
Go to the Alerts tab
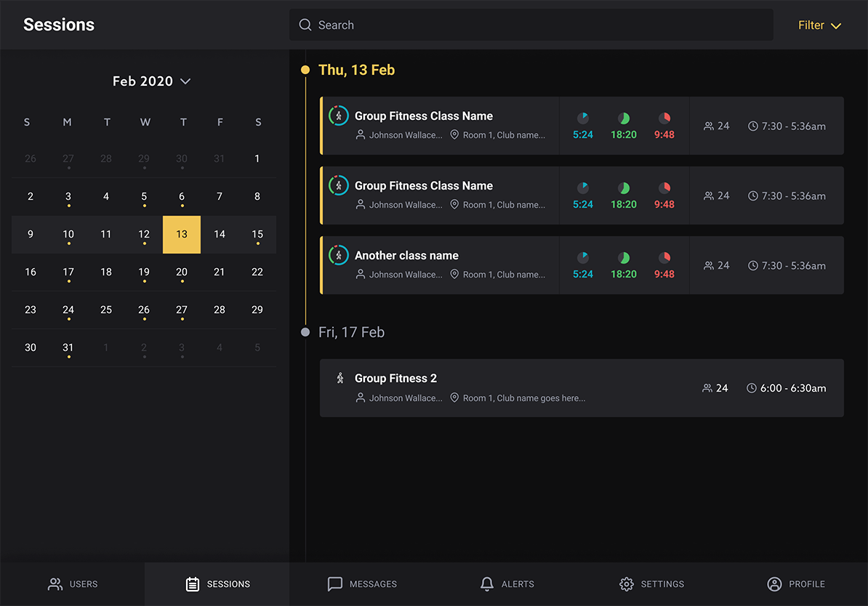pos(507,584)
